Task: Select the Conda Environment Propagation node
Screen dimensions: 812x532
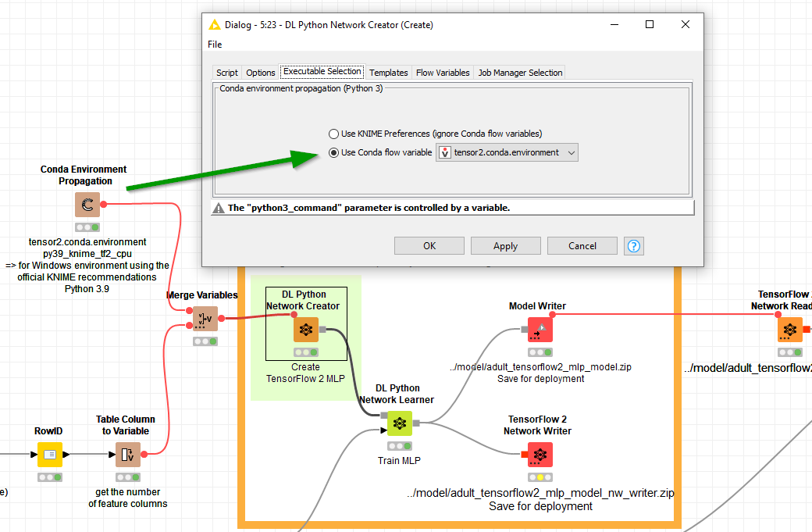Action: 87,205
